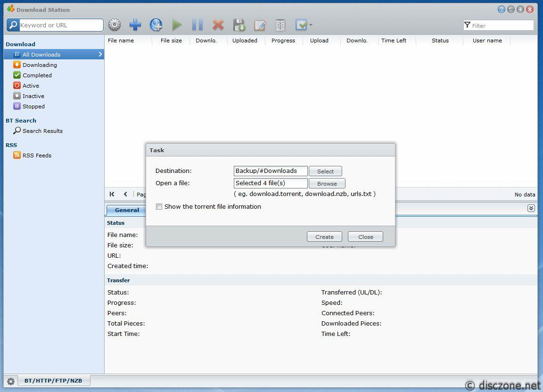Screen dimensions: 543x392
Task: Collapse the details panel arrow
Action: click(531, 208)
